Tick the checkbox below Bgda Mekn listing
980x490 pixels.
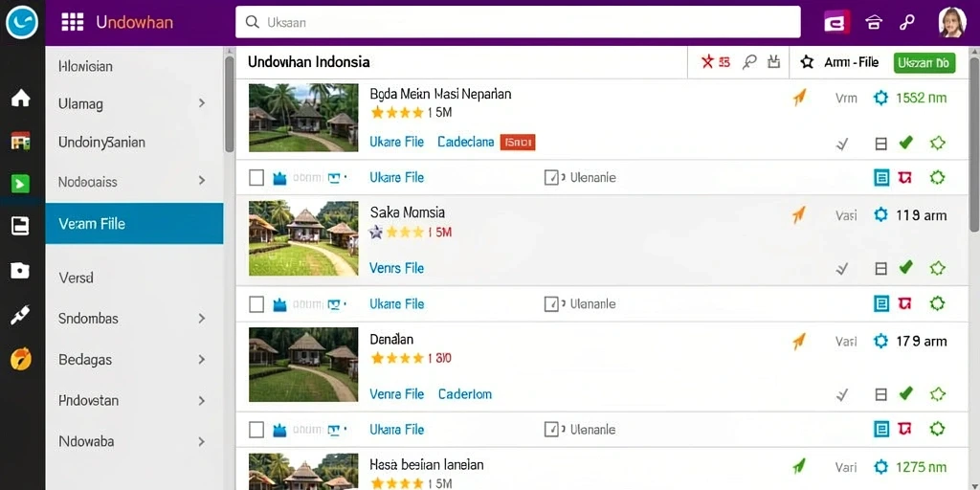(x=256, y=178)
